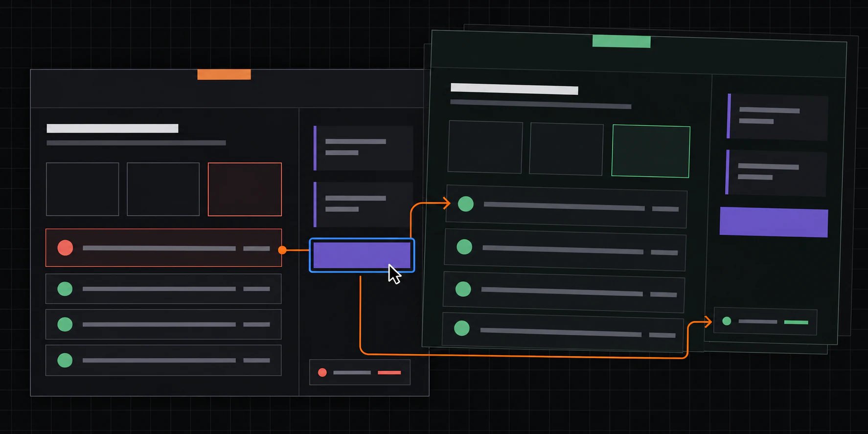Click the green dot in the right window's top row
The height and width of the screenshot is (434, 868).
[466, 204]
